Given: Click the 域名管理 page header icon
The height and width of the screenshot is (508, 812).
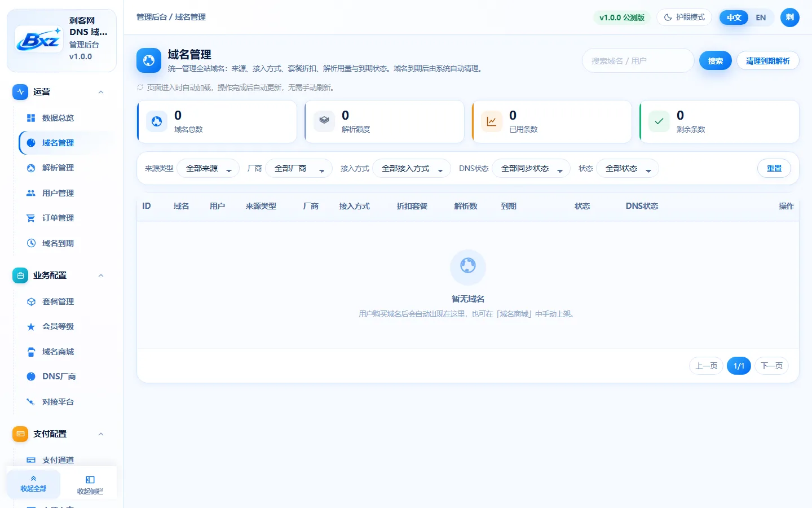Looking at the screenshot, I should [x=149, y=60].
